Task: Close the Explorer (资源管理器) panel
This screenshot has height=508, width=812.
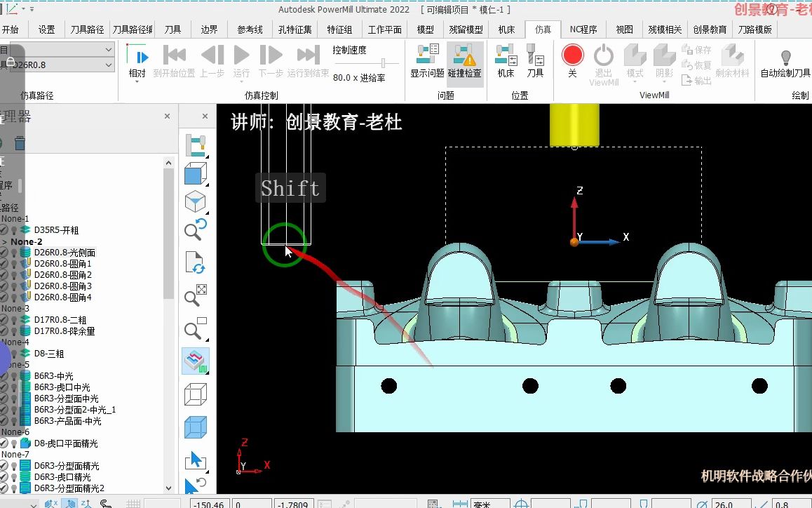Action: pyautogui.click(x=168, y=116)
